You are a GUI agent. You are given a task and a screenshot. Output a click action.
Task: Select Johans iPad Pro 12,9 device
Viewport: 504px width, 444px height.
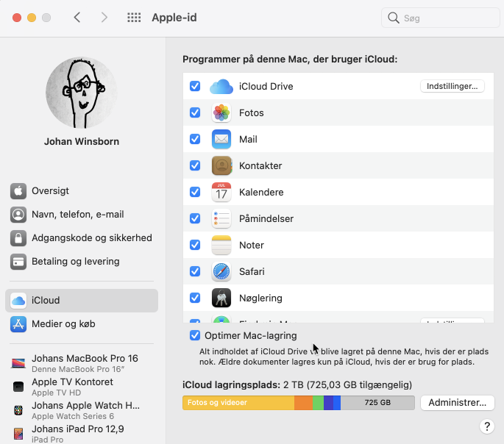pos(82,434)
